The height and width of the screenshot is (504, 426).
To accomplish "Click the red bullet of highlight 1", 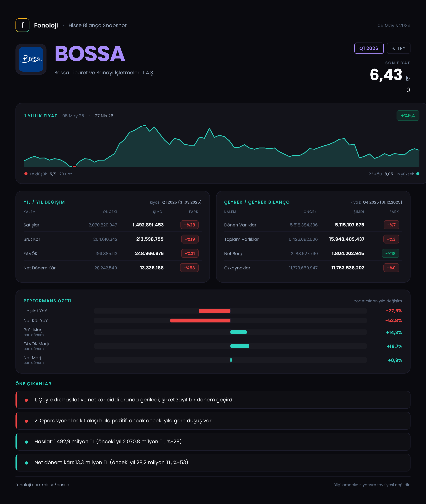I will [26, 400].
